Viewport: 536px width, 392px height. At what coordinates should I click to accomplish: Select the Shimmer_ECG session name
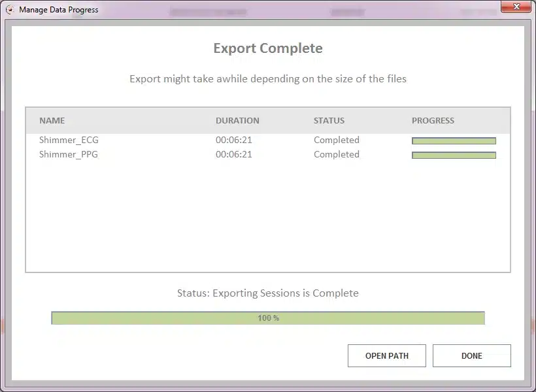pyautogui.click(x=69, y=140)
